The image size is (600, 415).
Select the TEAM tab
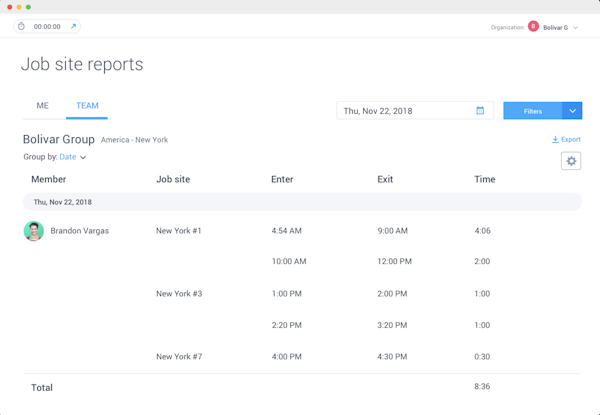[87, 106]
